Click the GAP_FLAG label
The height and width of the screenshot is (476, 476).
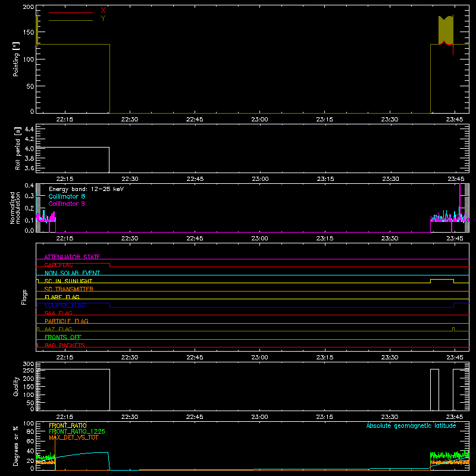(x=58, y=265)
